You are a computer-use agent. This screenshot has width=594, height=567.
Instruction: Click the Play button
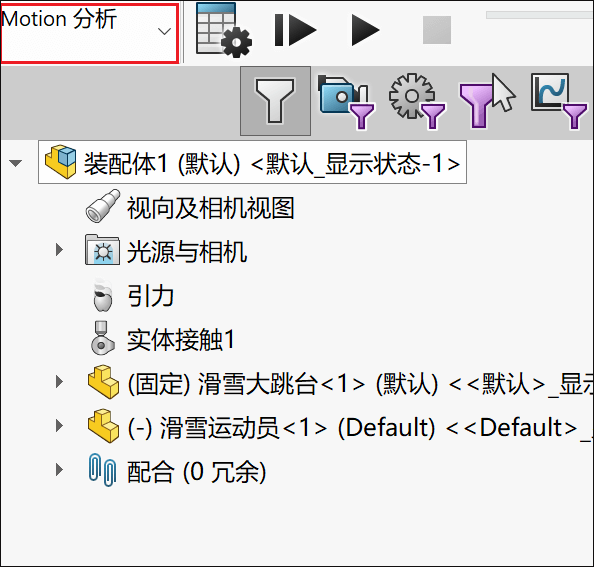tap(365, 30)
